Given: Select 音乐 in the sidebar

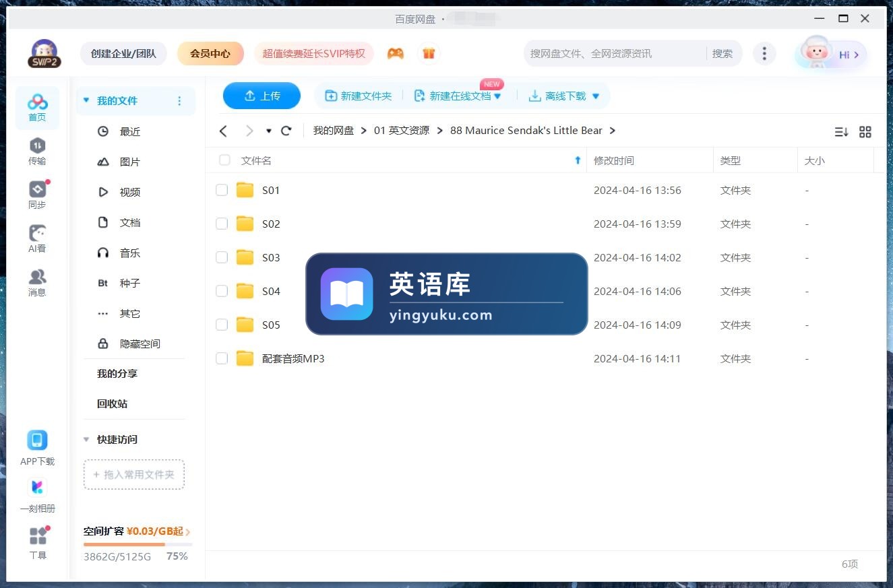Looking at the screenshot, I should pos(130,253).
